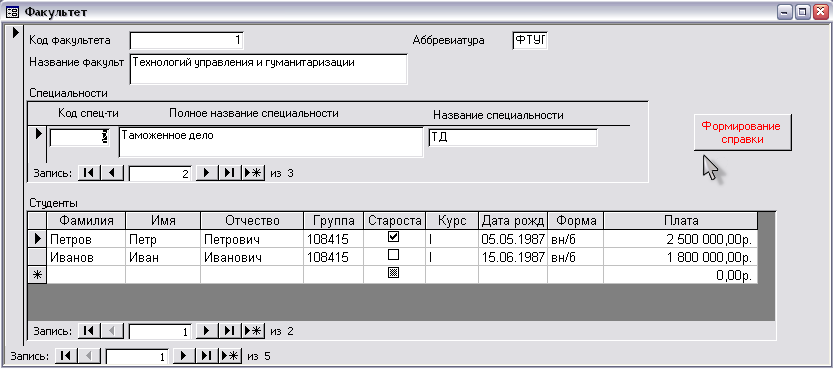Screen dimensions: 833x369
Task: Go to last faculty record in bottom navigator
Action: click(x=207, y=355)
